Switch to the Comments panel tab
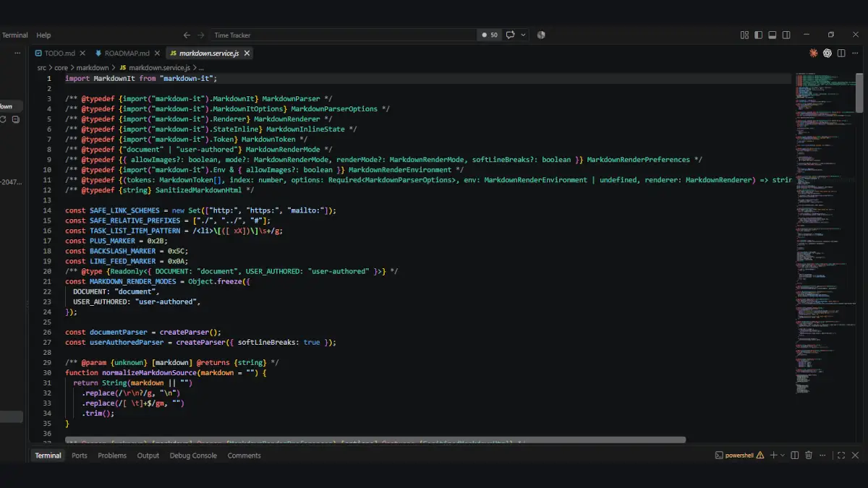Viewport: 868px width, 488px height. [244, 455]
